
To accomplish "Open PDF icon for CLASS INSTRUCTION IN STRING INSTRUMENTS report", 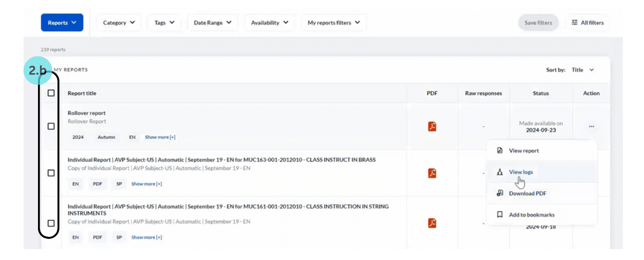I will click(432, 223).
